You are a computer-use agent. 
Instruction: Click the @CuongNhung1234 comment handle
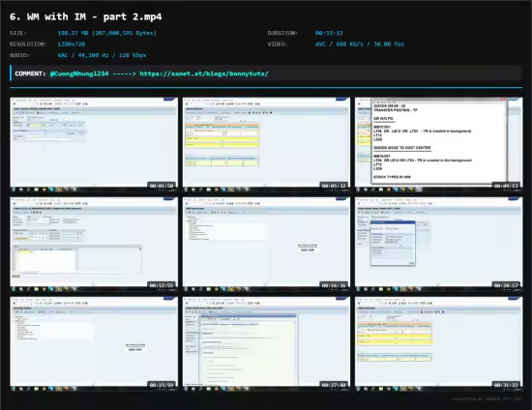coord(79,73)
